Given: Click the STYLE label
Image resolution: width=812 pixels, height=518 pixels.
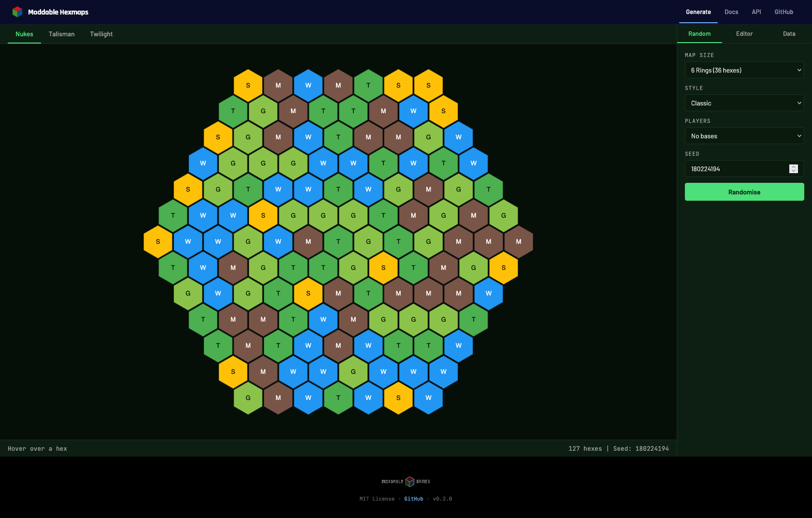Looking at the screenshot, I should [694, 88].
